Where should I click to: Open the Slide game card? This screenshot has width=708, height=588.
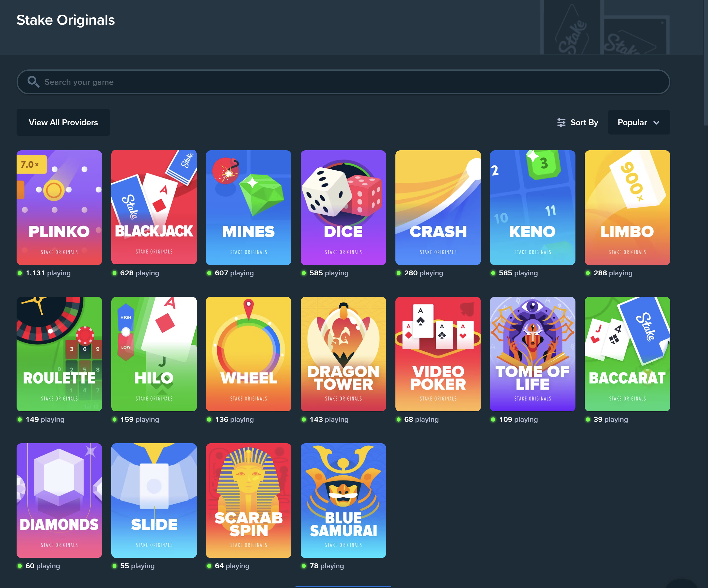click(154, 500)
